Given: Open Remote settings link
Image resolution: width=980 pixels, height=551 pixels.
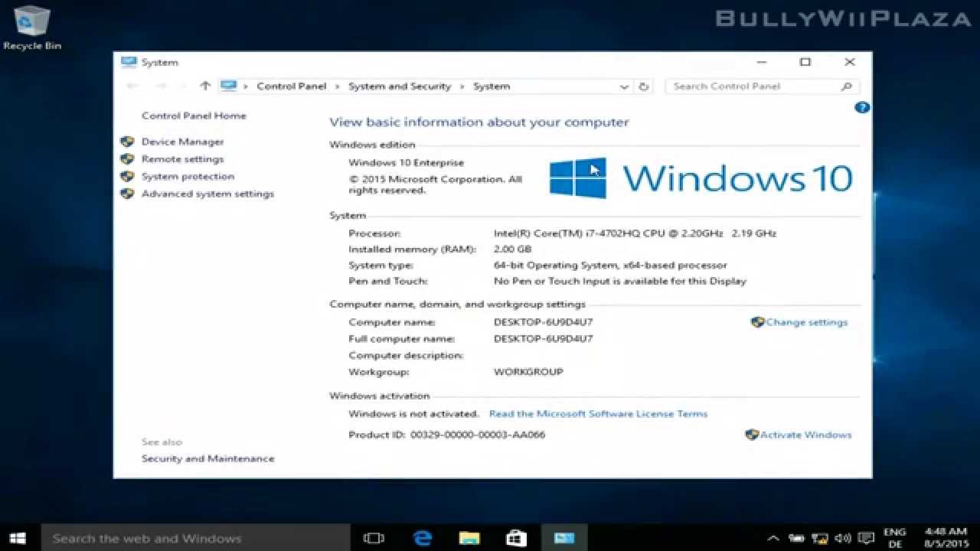Looking at the screenshot, I should click(182, 159).
